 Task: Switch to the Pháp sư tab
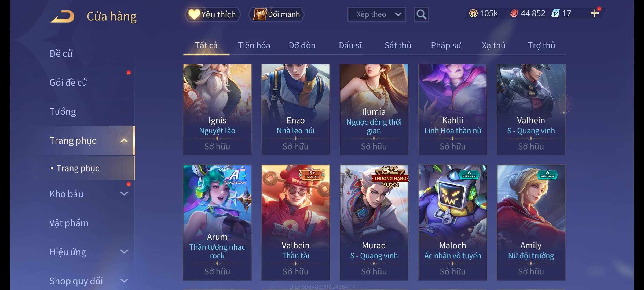(446, 45)
